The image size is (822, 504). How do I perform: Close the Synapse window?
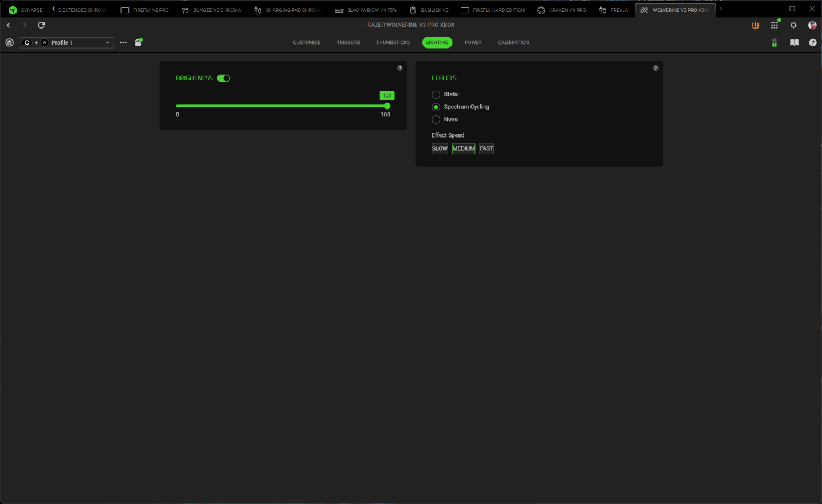pyautogui.click(x=812, y=9)
